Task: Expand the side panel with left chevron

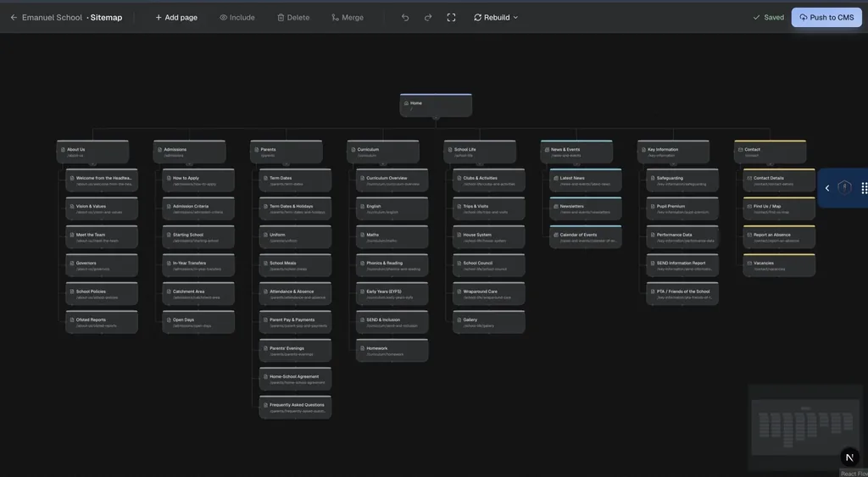Action: (x=827, y=188)
